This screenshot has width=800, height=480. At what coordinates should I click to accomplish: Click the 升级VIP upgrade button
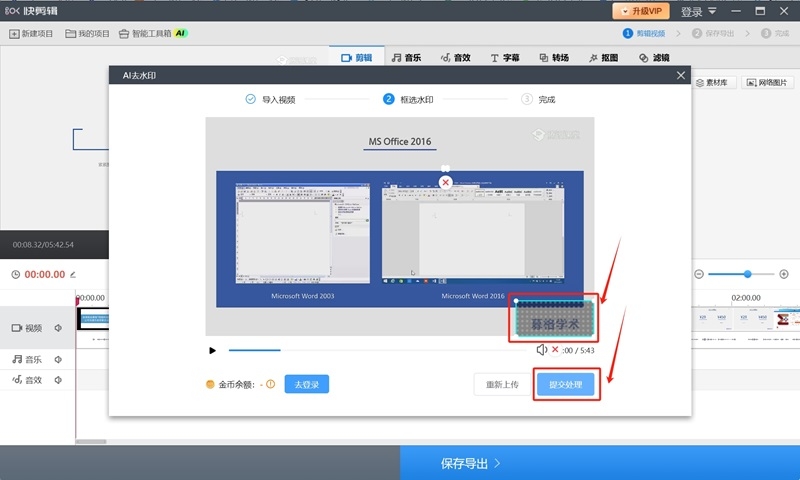click(x=640, y=11)
